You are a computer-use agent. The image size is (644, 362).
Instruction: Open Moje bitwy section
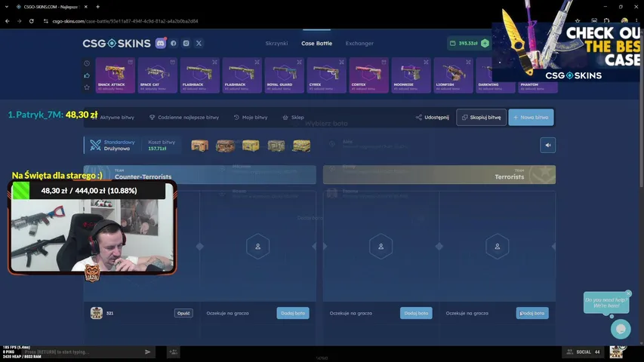pos(251,118)
